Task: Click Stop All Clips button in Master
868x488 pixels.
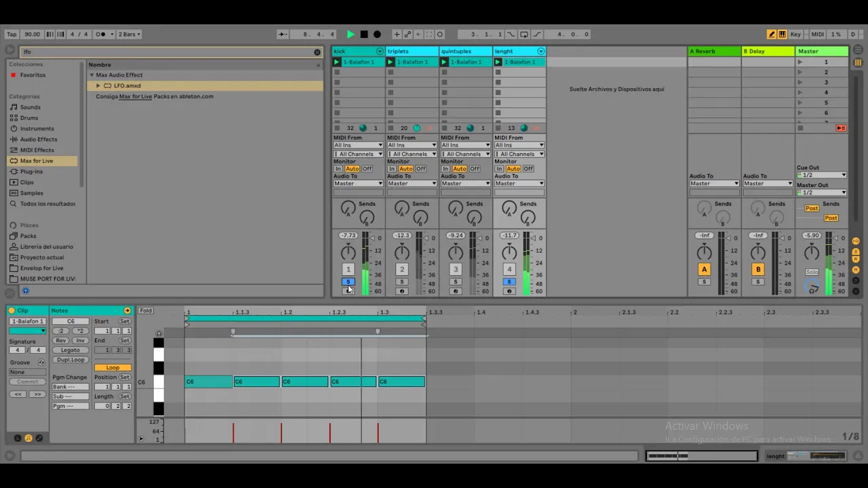Action: 800,128
